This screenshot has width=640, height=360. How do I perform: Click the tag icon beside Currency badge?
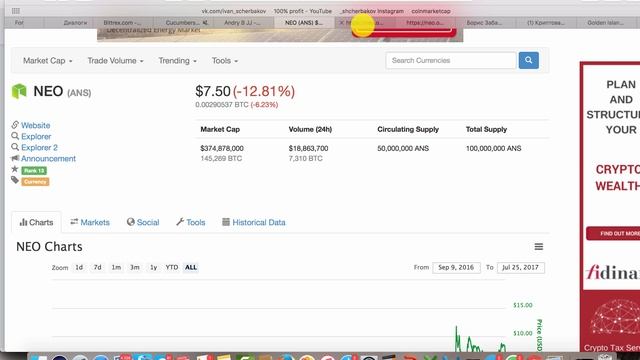click(x=15, y=180)
